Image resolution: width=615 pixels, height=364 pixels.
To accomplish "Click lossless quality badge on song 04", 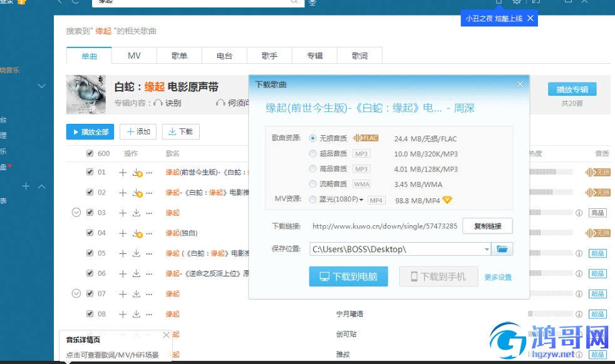I will 597,233.
